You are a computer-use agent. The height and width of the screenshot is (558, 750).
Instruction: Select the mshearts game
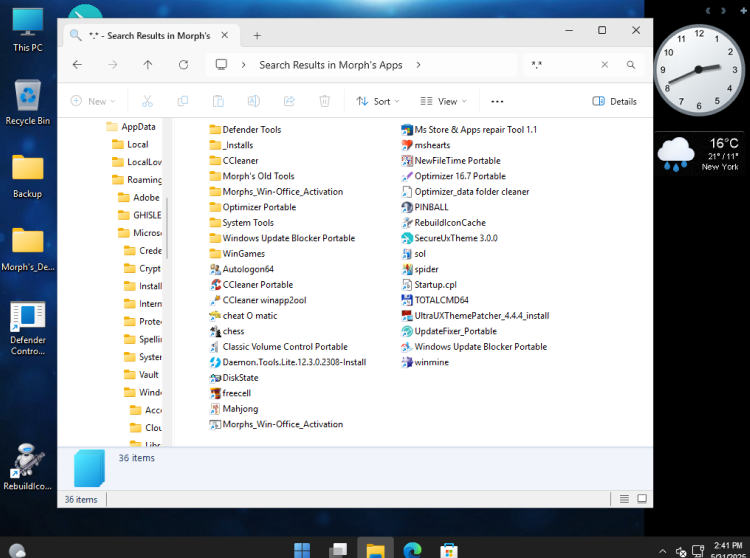tap(426, 145)
